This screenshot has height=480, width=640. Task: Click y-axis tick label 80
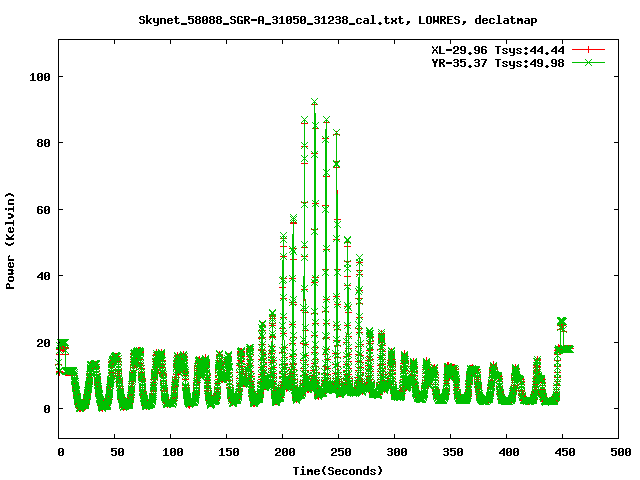pos(44,143)
